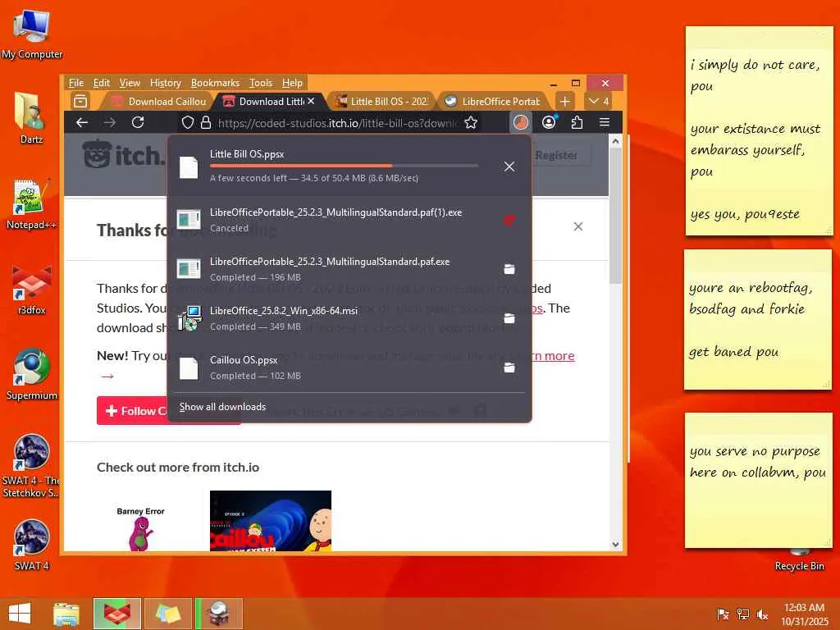
Task: Open tracking protection shield icon
Action: [x=188, y=123]
